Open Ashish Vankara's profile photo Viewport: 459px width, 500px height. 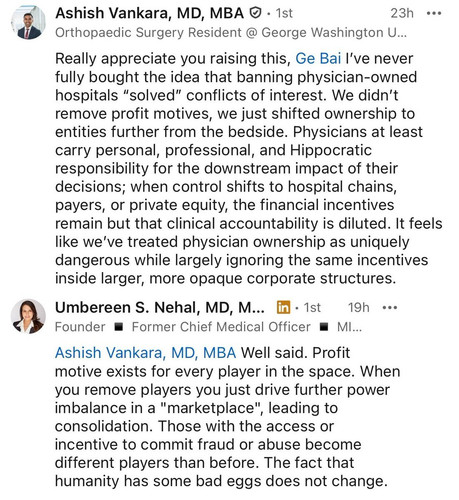click(x=28, y=22)
